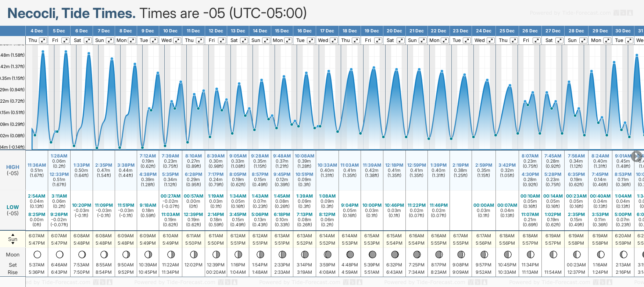Click the LOW (-05) row label
The image size is (644, 287).
[13, 210]
